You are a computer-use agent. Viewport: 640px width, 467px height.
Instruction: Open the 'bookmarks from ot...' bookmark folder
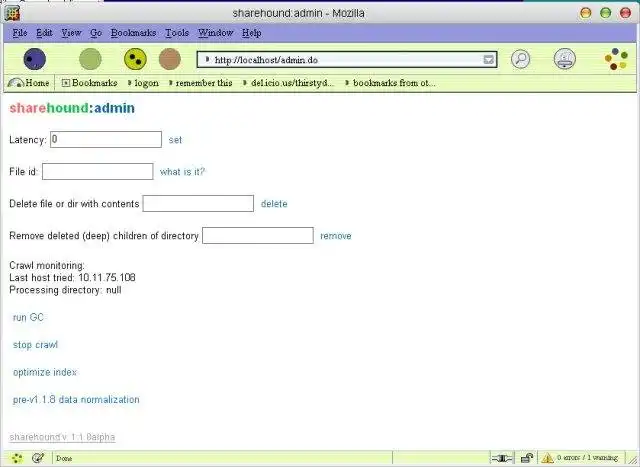[390, 83]
